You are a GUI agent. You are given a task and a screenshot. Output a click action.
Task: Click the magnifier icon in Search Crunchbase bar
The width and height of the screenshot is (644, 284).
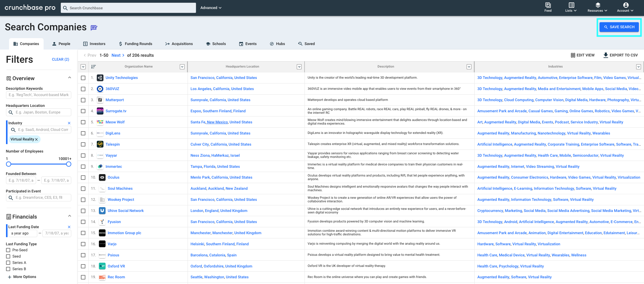[x=65, y=8]
